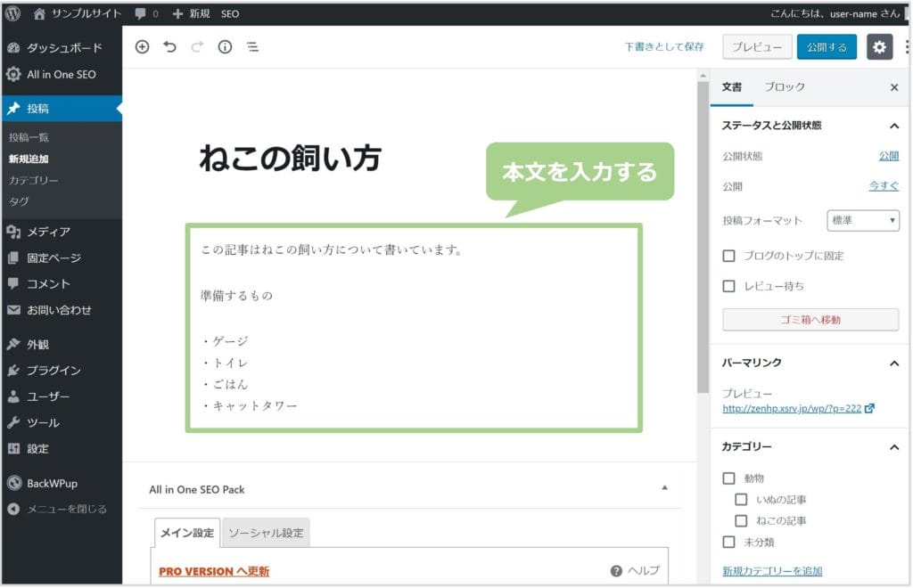Click the All in One SEO help icon

click(616, 571)
